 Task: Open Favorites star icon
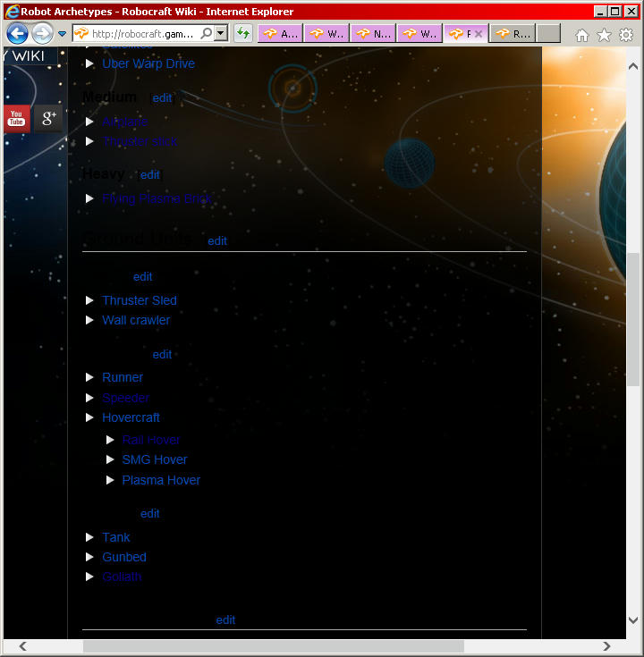pos(604,35)
